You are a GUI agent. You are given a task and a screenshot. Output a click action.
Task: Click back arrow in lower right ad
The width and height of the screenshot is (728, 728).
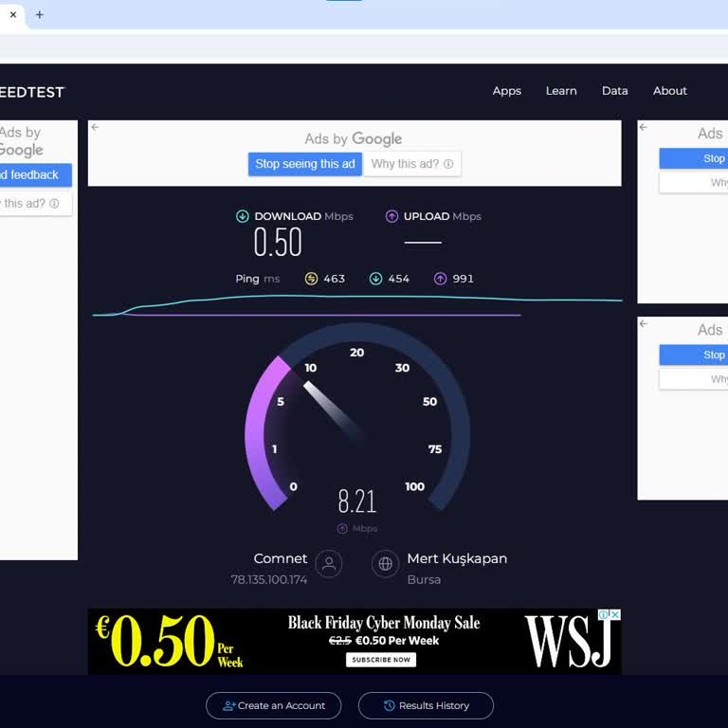click(643, 323)
